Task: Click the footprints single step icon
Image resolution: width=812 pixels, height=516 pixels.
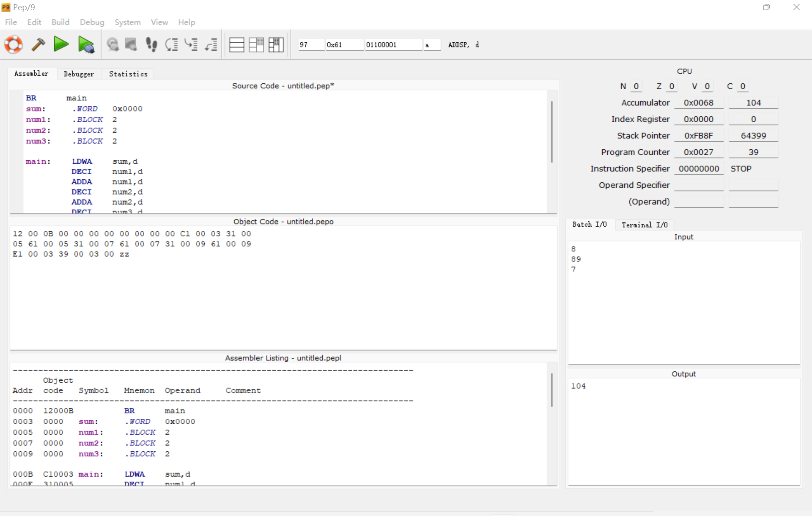Action: (151, 44)
